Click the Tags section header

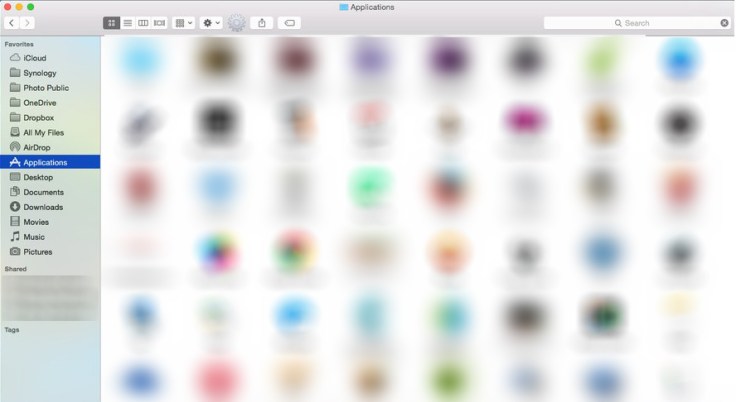[12, 330]
